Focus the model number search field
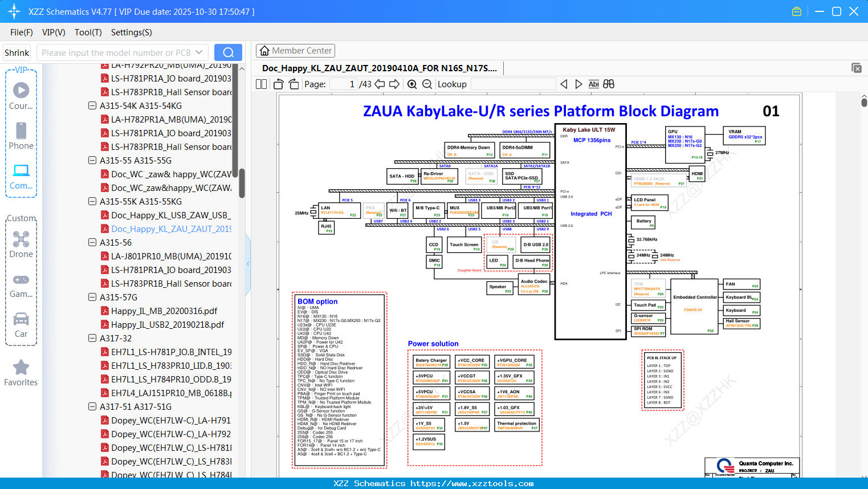This screenshot has height=489, width=868. (x=117, y=52)
